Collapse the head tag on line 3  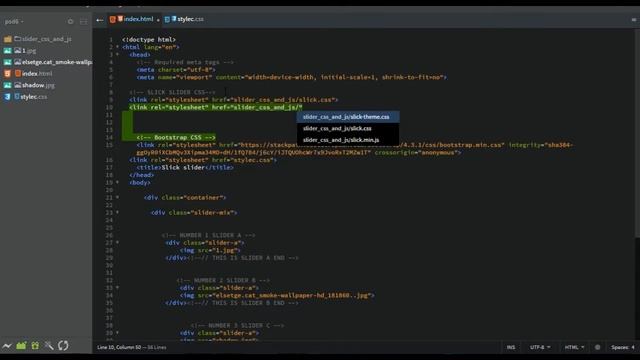click(x=118, y=54)
